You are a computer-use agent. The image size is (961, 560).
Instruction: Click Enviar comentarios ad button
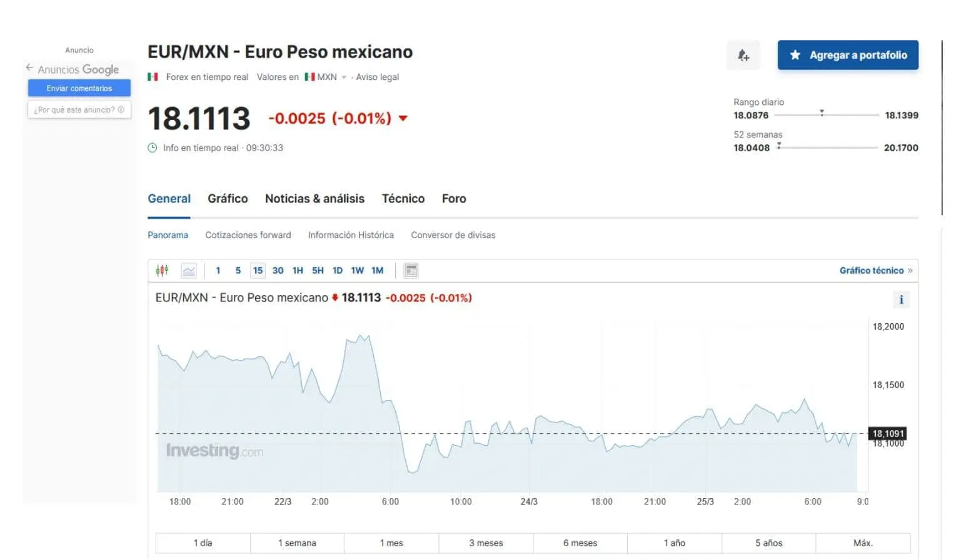(79, 88)
